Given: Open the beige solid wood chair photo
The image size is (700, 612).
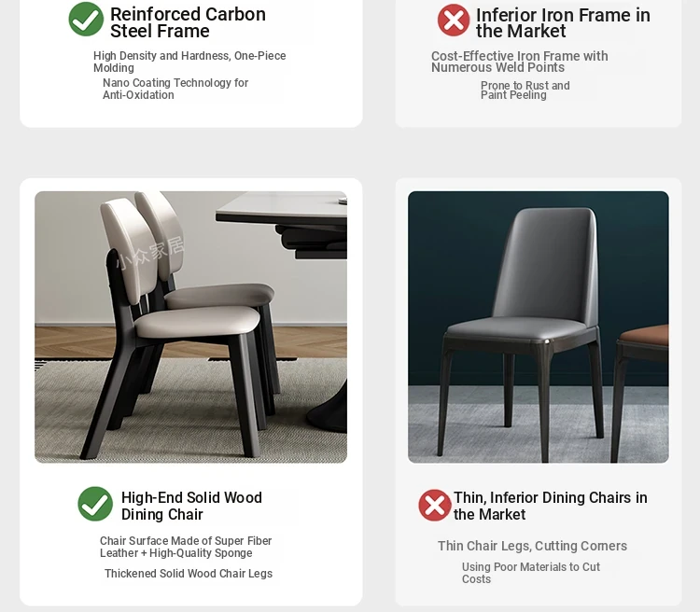Looking at the screenshot, I should click(190, 327).
